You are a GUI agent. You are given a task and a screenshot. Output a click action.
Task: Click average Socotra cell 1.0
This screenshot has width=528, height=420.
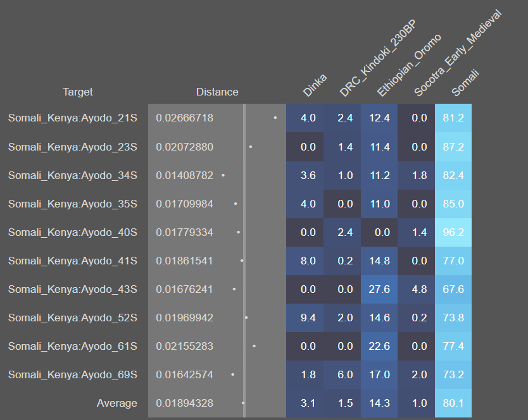point(416,403)
